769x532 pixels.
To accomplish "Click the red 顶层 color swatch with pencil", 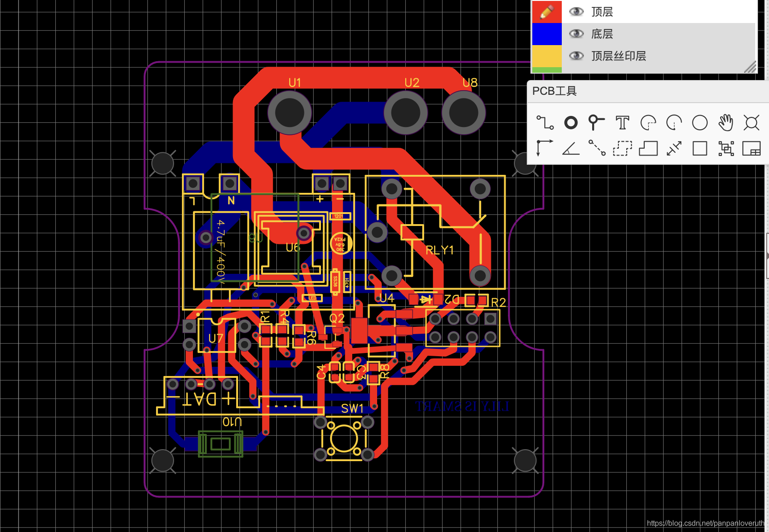I will (547, 12).
